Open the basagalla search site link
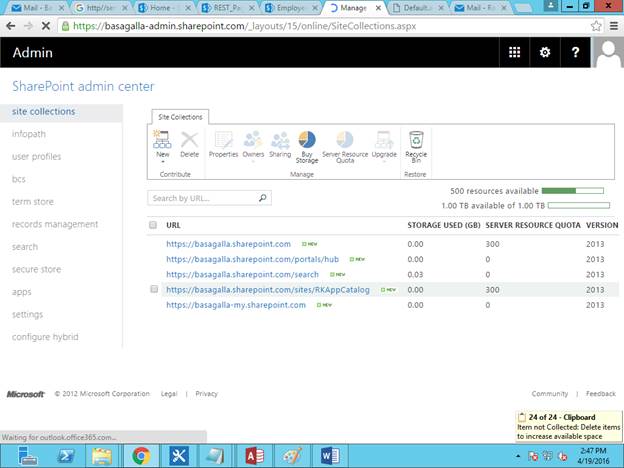Screen dimensions: 624x468 point(242,275)
